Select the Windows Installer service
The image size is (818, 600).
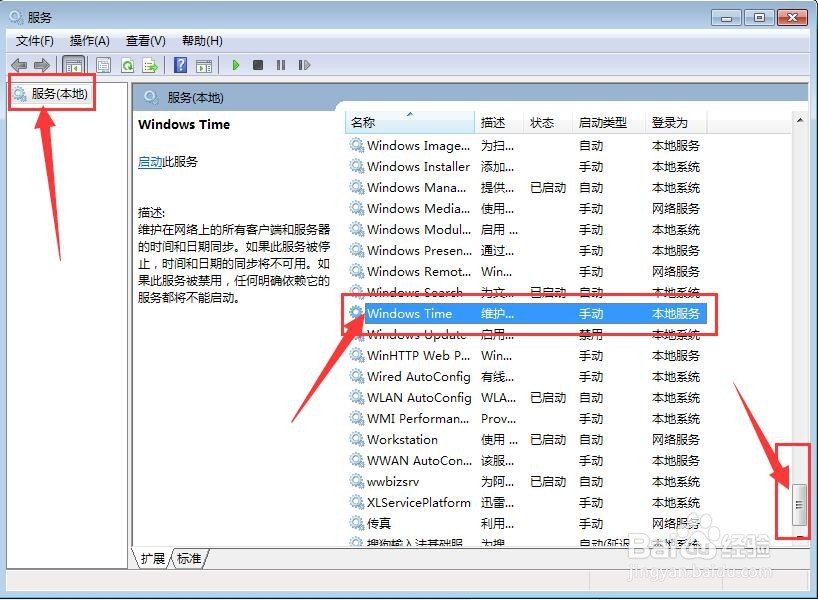[x=526, y=166]
